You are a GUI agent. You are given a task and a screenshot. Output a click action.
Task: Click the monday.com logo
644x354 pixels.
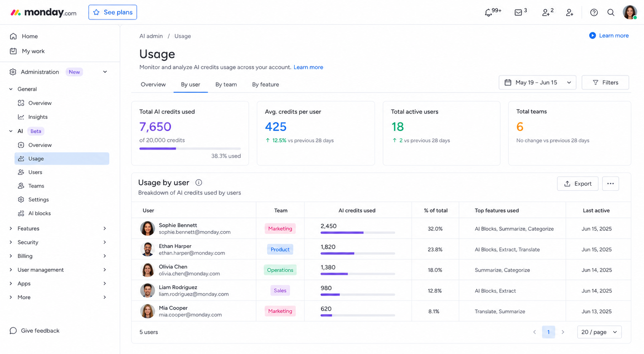pyautogui.click(x=43, y=13)
